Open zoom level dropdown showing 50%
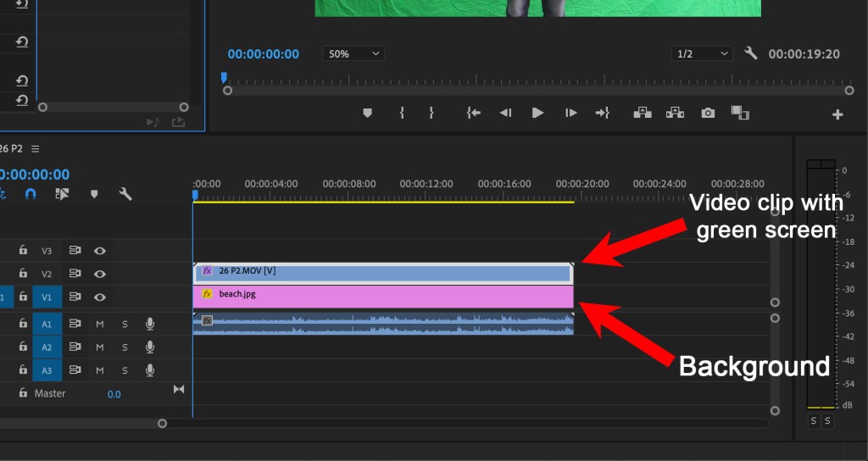The height and width of the screenshot is (461, 868). tap(353, 53)
